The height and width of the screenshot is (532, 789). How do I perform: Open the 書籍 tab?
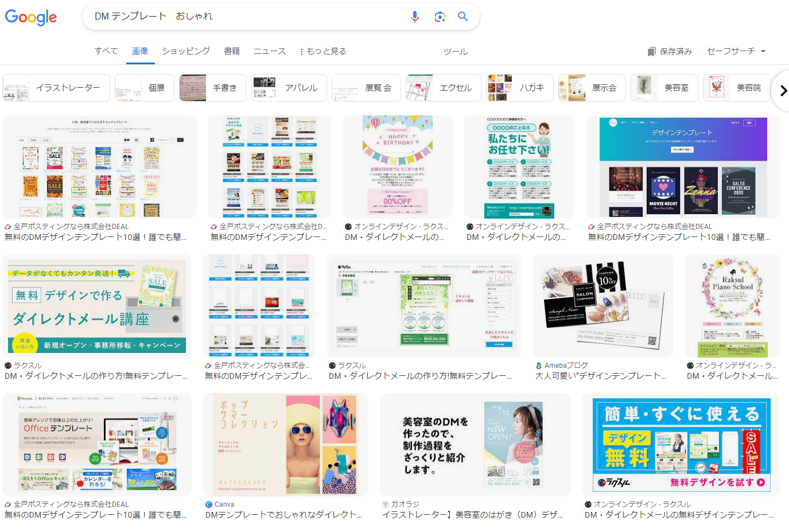[232, 51]
